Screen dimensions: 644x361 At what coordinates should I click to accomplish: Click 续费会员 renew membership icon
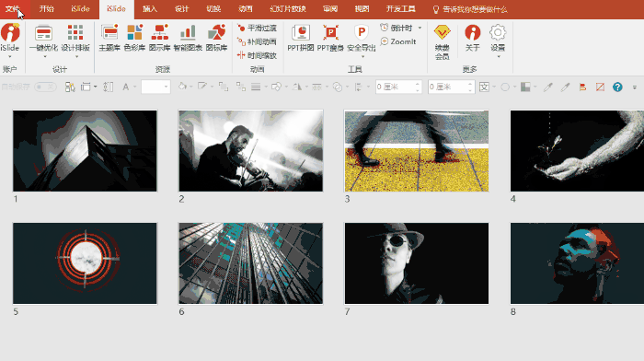pos(443,41)
